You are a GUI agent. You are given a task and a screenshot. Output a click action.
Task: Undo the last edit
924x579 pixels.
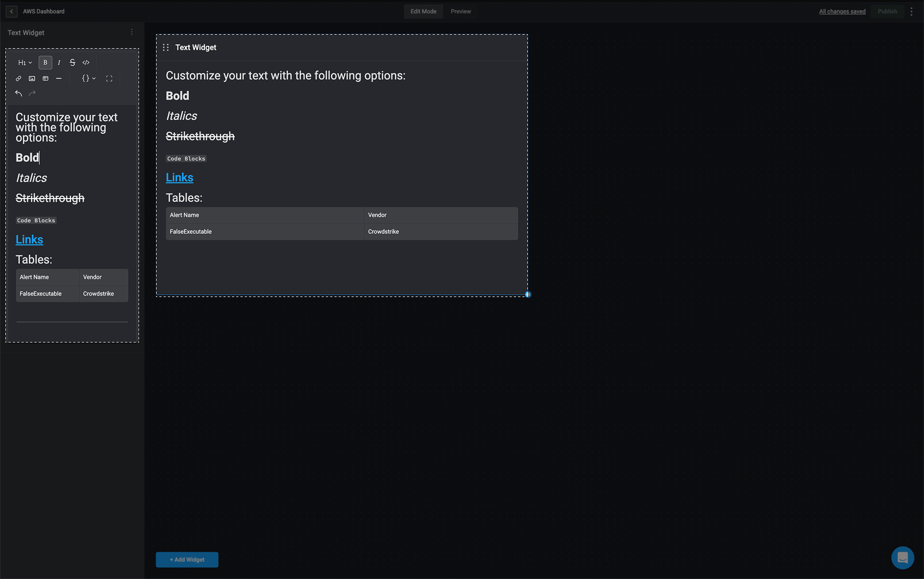19,94
